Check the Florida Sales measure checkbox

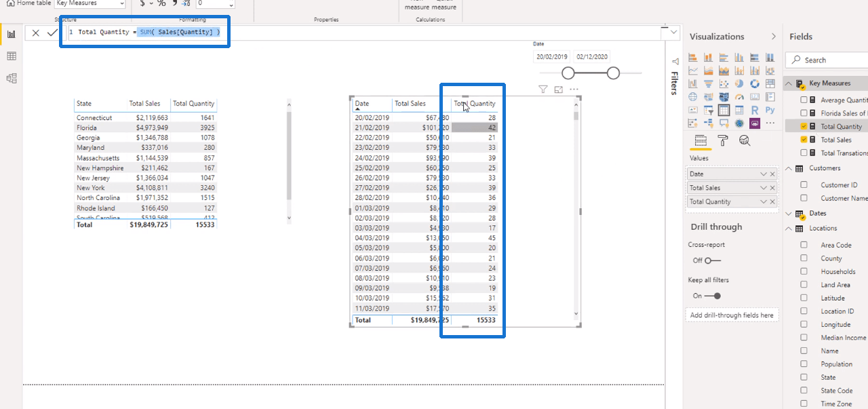pos(804,113)
